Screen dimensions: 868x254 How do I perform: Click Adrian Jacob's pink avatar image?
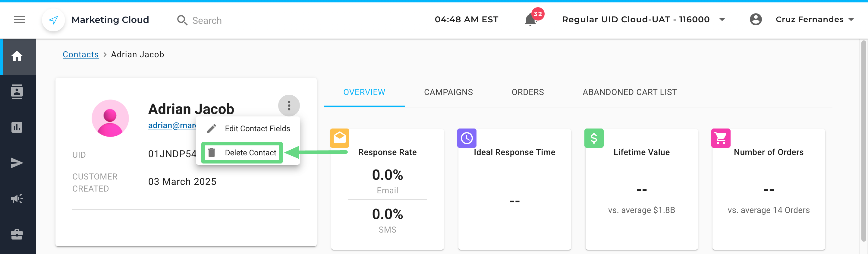click(x=110, y=118)
